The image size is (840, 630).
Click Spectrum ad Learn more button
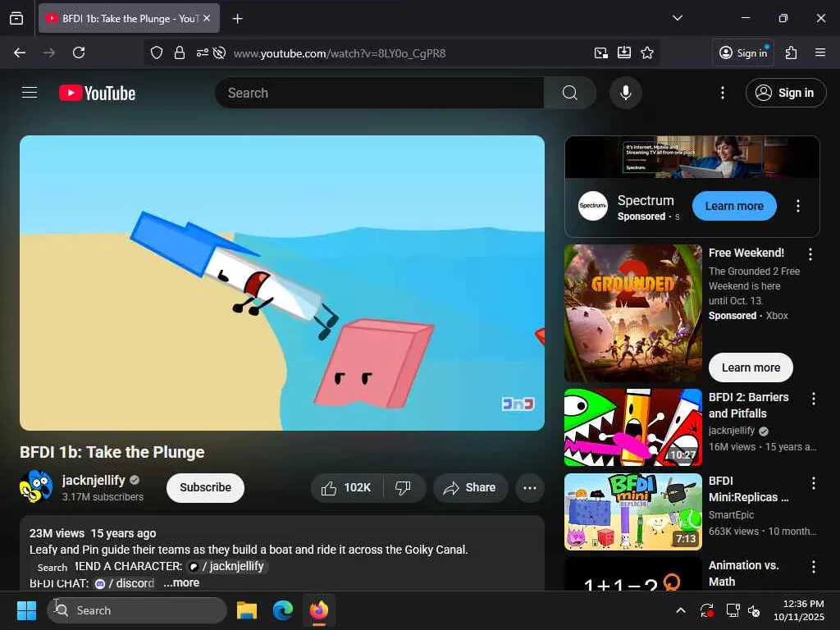[734, 206]
